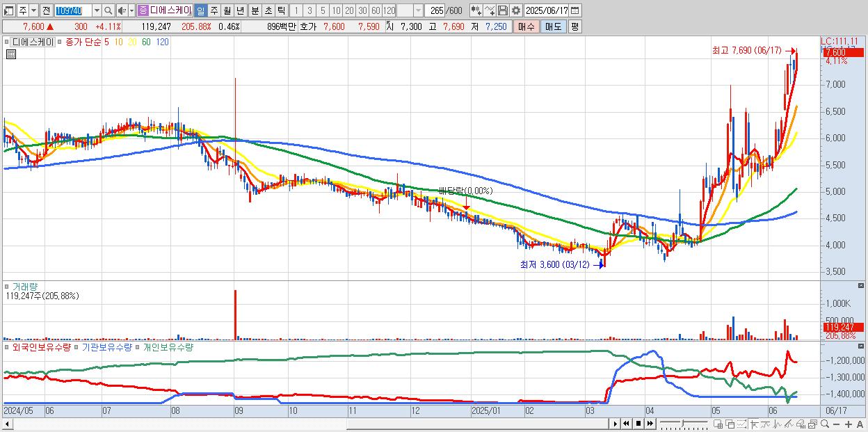Click the 디에스케이 chart legend label
This screenshot has height=432, width=868.
tap(34, 42)
